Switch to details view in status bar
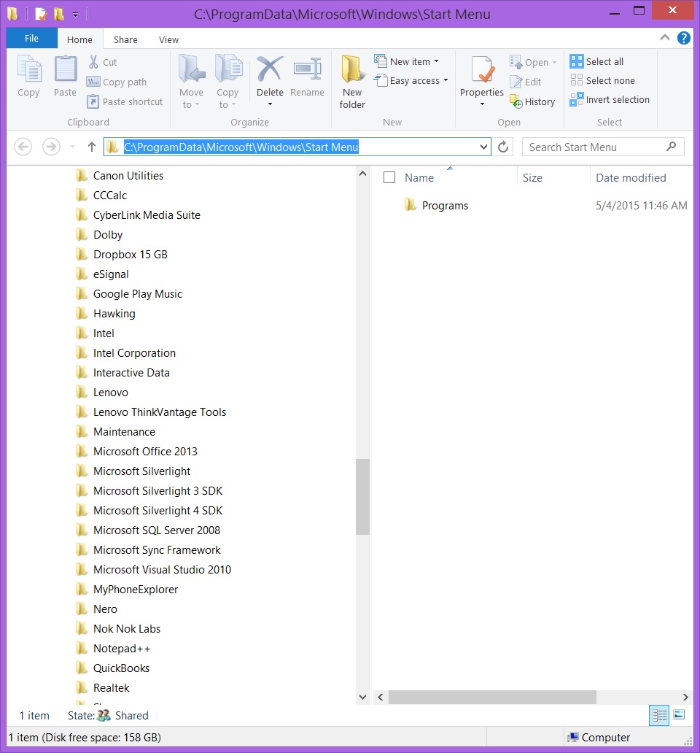 pyautogui.click(x=659, y=716)
